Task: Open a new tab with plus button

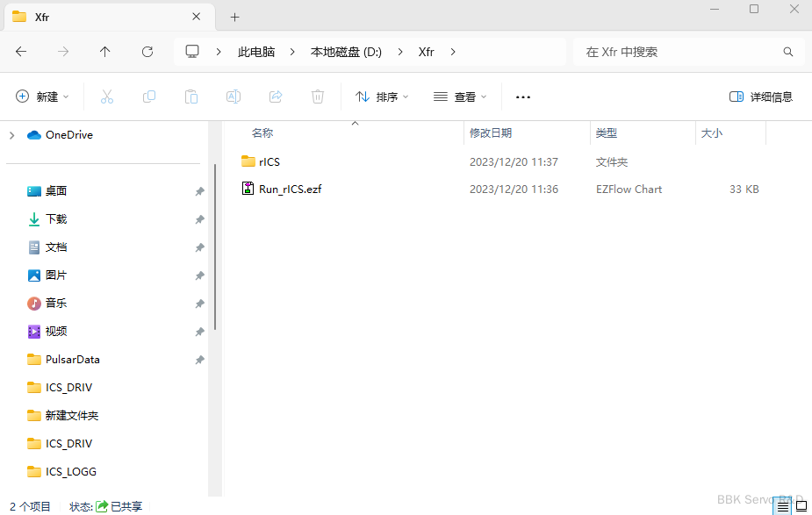Action: point(234,17)
